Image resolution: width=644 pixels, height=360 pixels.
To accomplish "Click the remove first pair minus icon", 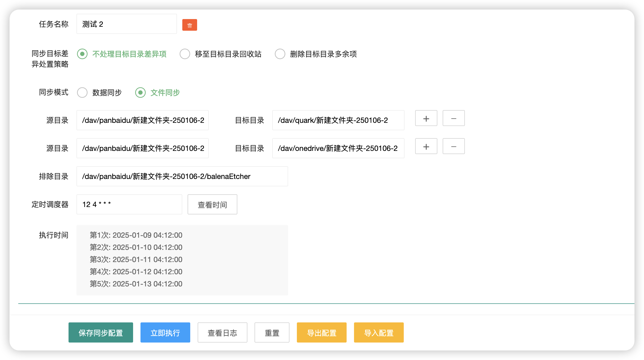I will [x=453, y=119].
